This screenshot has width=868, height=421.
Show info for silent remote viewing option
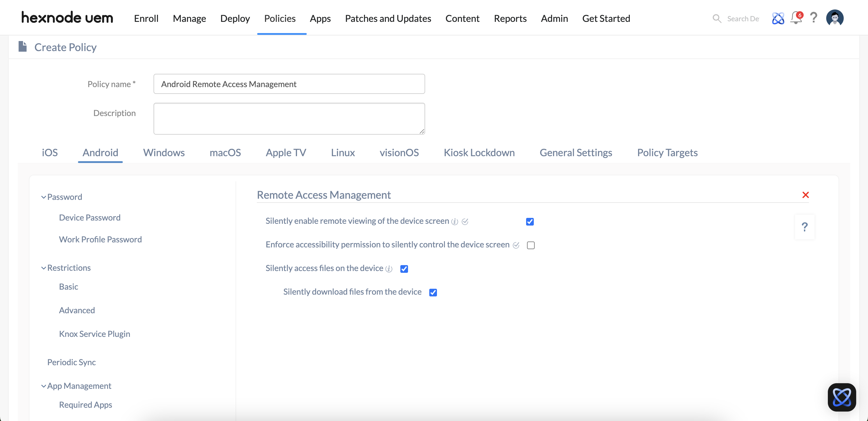click(455, 221)
